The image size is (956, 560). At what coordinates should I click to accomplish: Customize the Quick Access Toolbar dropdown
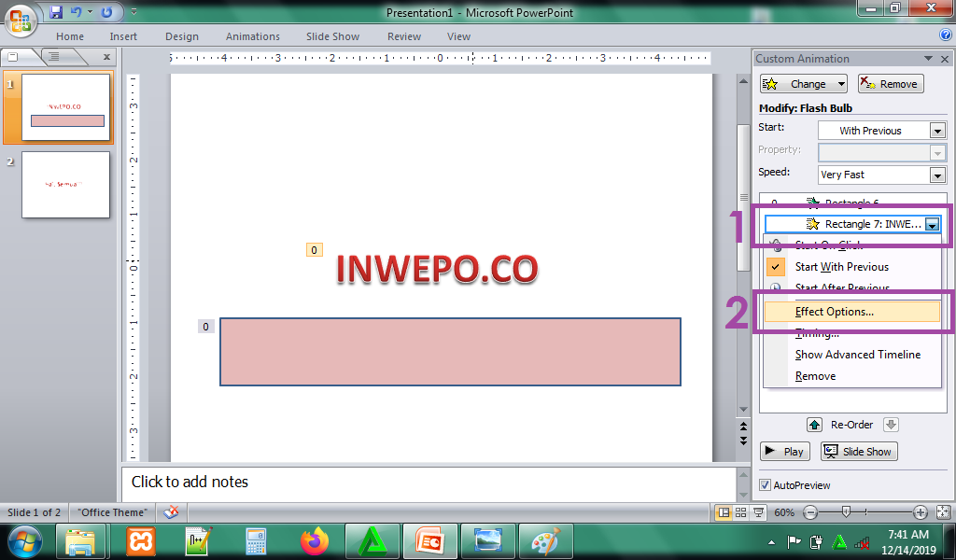(134, 11)
